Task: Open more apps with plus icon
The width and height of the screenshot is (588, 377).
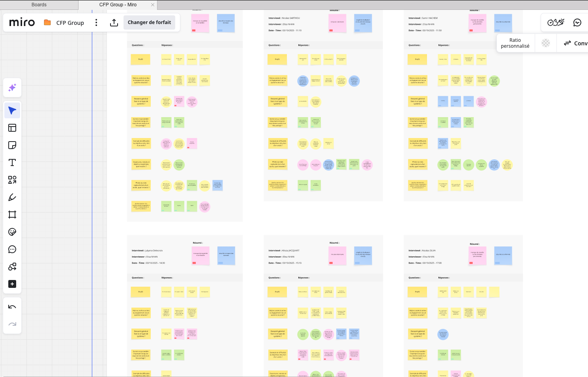Action: 12,284
